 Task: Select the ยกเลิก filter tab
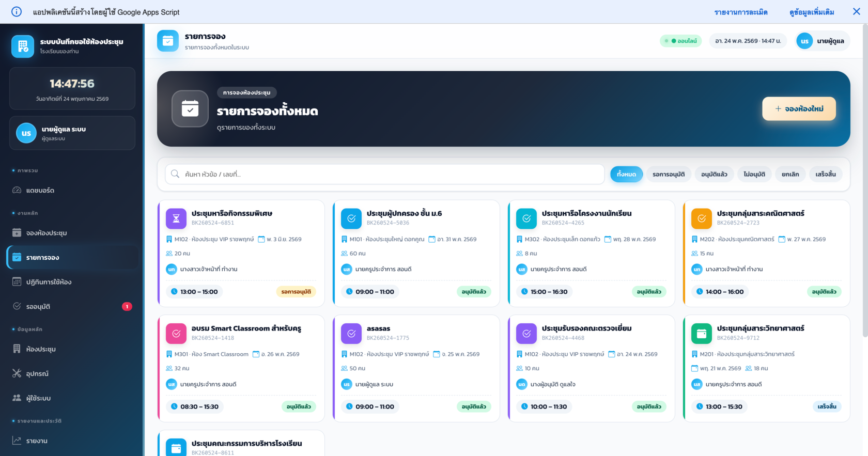(x=790, y=174)
